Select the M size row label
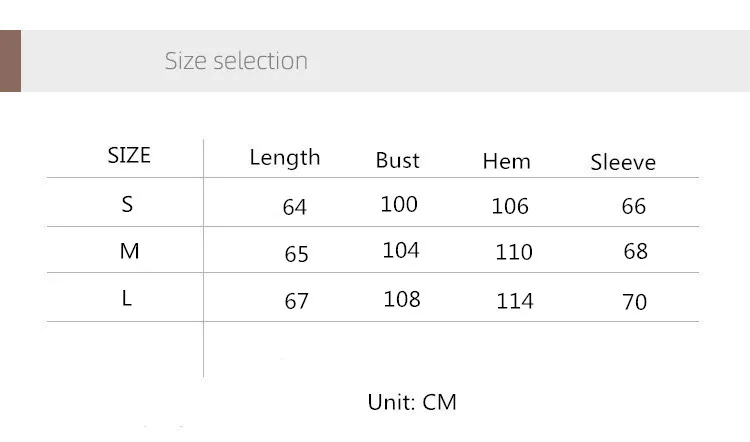The height and width of the screenshot is (442, 750). (129, 251)
